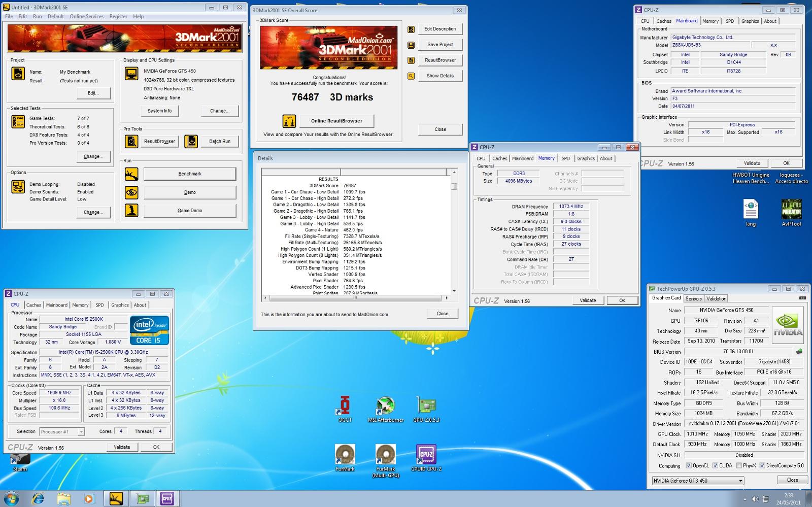Screen dimensions: 812x507
Task: Click the Benchmark run icon in 3DMark
Action: 131,174
